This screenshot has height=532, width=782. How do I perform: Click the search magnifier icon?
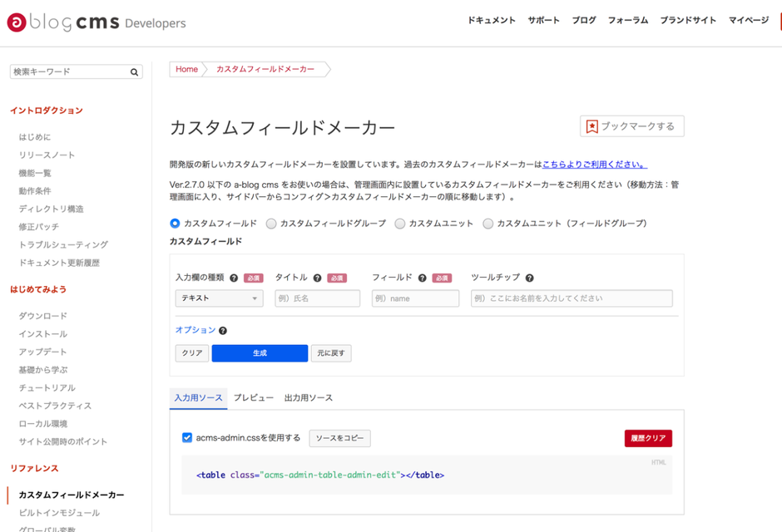point(134,71)
